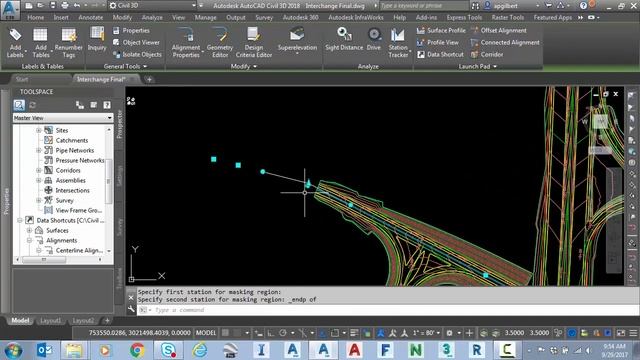Toggle annotation visibility in status bar
The width and height of the screenshot is (640, 360).
393,333
